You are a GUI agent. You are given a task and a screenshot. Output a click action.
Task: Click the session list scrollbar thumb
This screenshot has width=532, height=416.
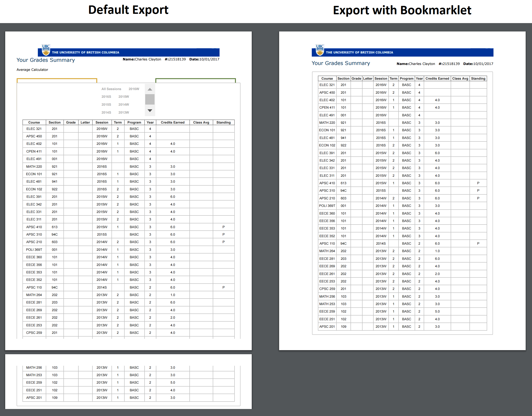[x=150, y=99]
